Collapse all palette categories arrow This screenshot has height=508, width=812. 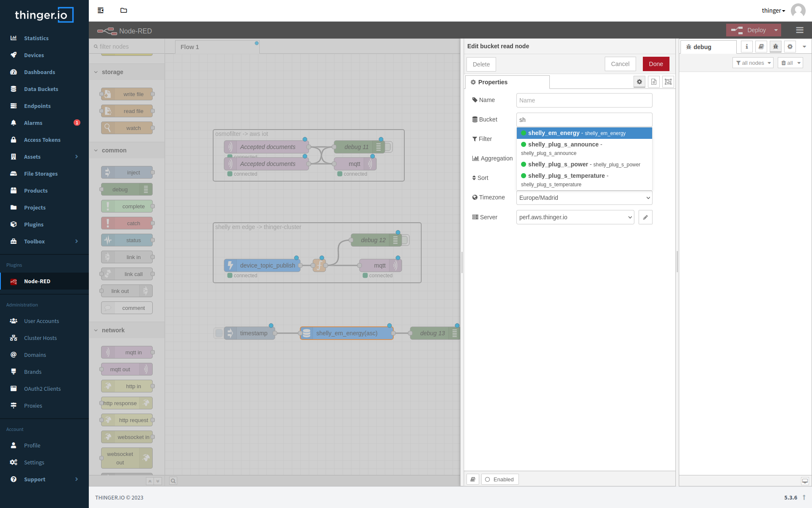tap(150, 481)
